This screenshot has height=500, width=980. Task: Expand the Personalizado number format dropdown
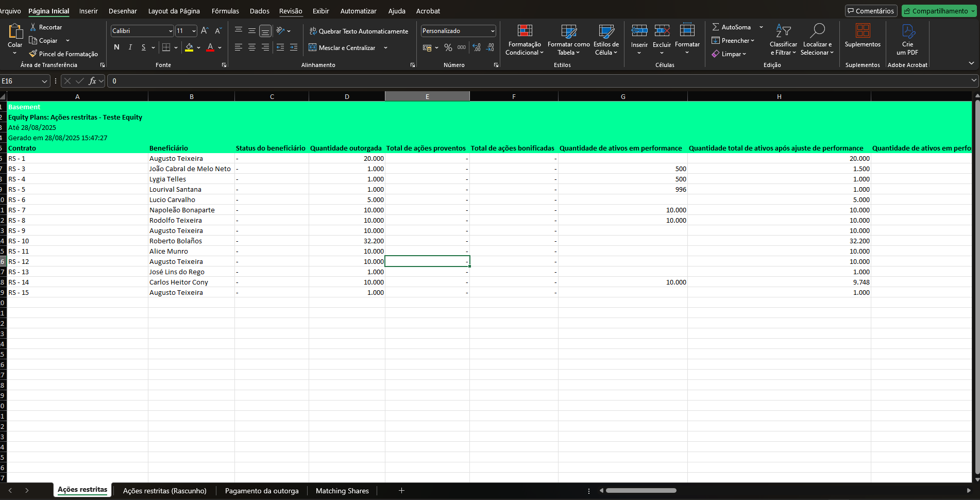493,31
